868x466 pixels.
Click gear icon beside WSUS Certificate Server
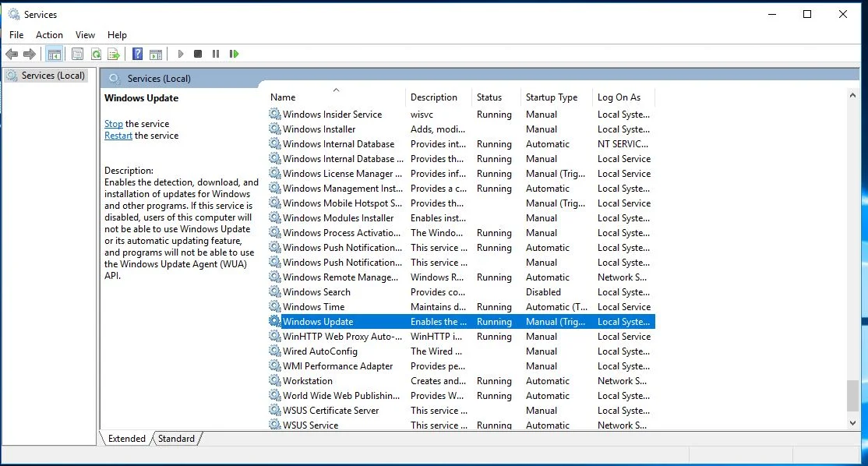click(x=275, y=410)
